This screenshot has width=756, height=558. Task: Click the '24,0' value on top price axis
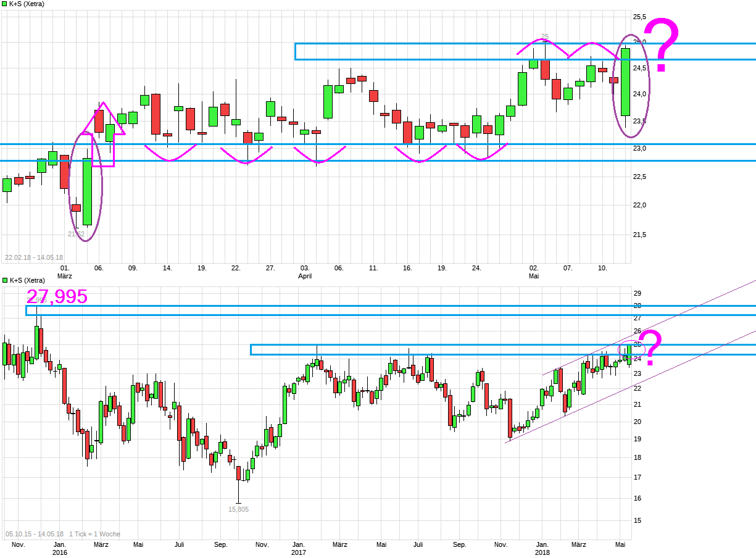[x=640, y=94]
